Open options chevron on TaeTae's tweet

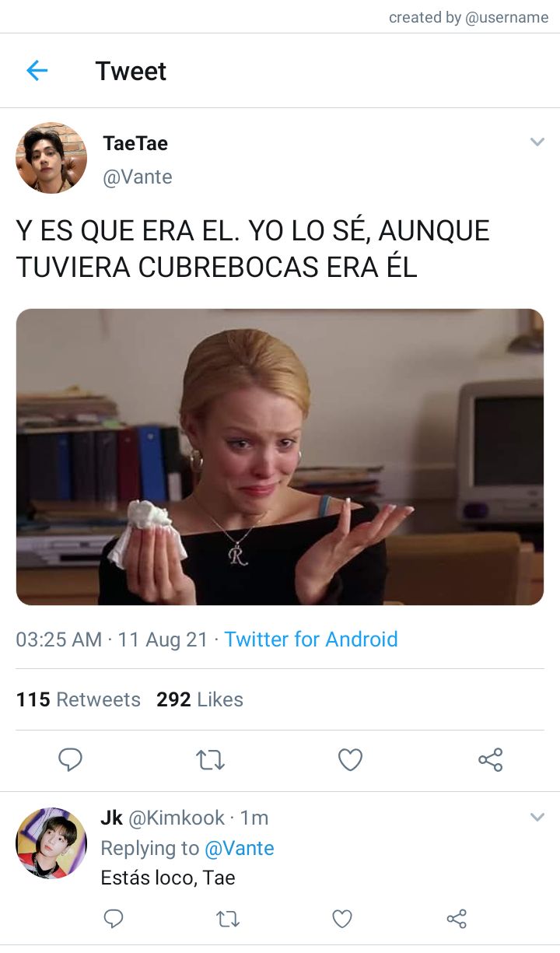537,142
